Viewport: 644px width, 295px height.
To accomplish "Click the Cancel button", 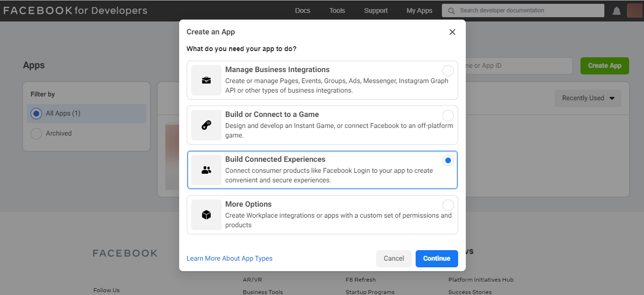I will [x=394, y=258].
